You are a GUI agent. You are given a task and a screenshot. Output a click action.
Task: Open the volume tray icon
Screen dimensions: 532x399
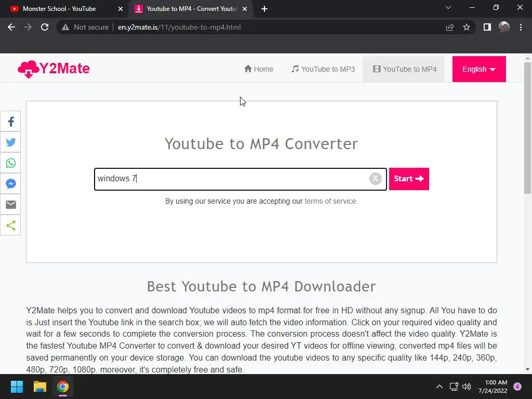point(467,387)
